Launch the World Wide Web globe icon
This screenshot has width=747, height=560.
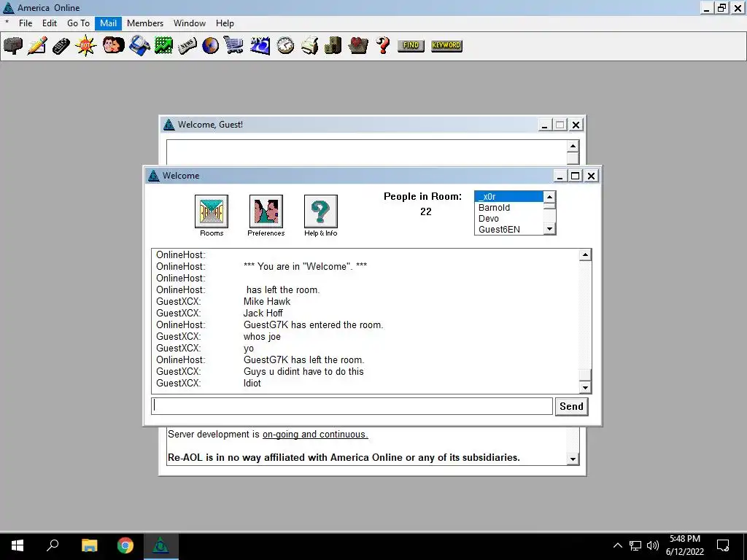click(211, 46)
